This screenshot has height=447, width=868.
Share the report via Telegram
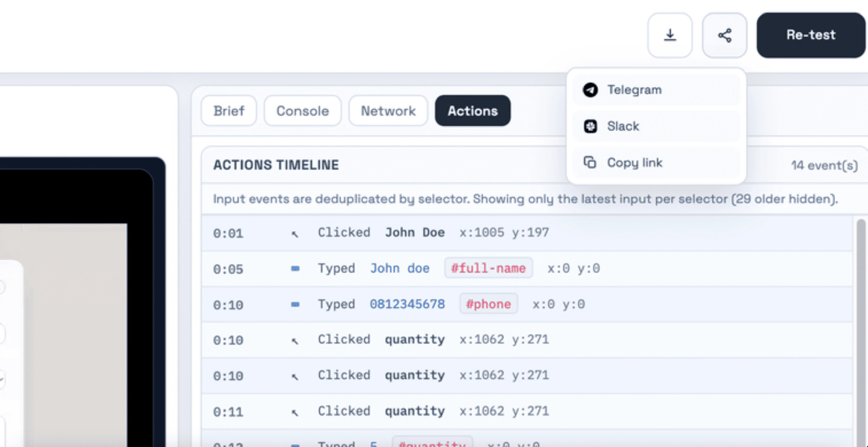(x=634, y=90)
